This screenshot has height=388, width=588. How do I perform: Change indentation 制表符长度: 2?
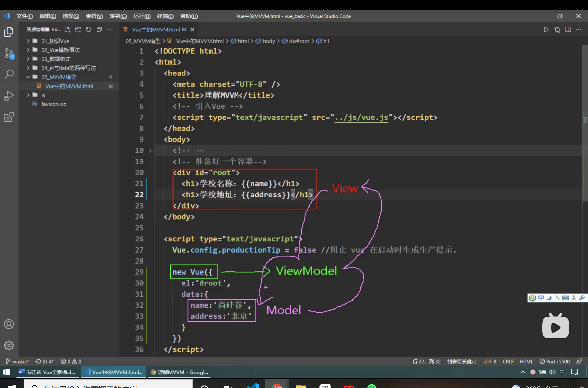462,361
